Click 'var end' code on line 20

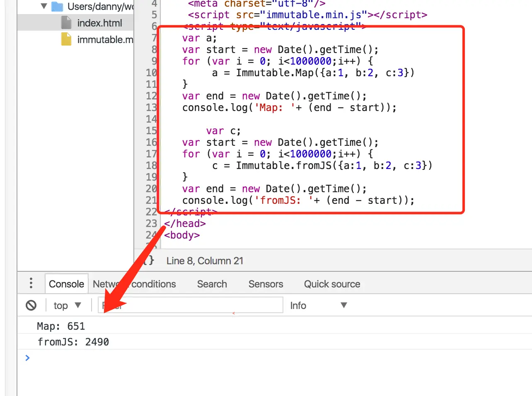pyautogui.click(x=274, y=189)
